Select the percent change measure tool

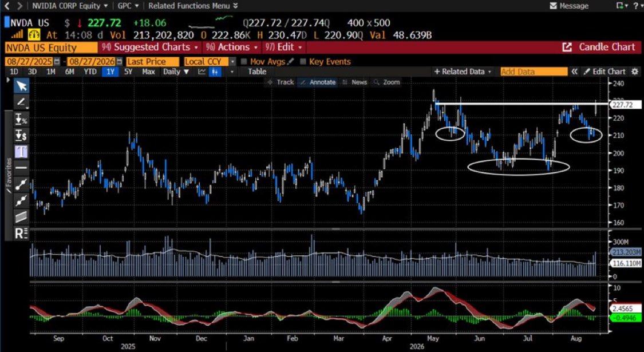pos(21,120)
